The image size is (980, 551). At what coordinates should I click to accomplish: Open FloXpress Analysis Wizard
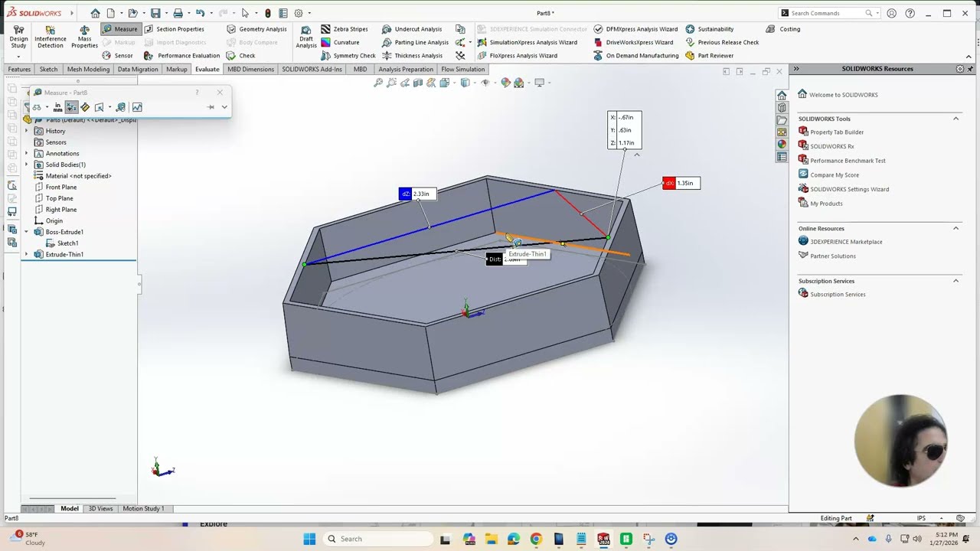coord(518,56)
